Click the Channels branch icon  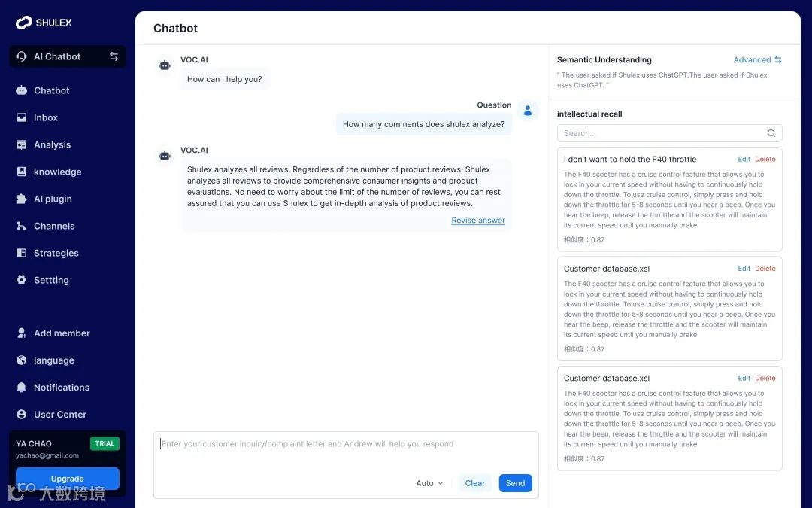pos(21,226)
